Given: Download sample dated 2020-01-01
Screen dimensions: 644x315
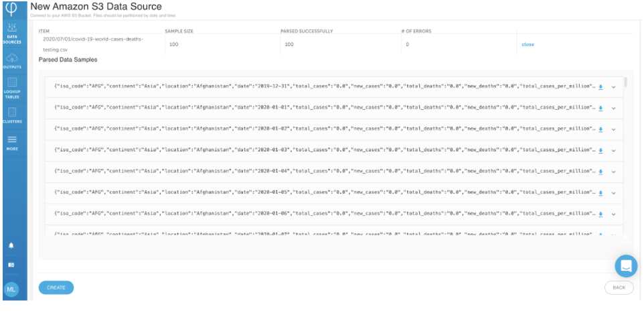Looking at the screenshot, I should (600, 108).
